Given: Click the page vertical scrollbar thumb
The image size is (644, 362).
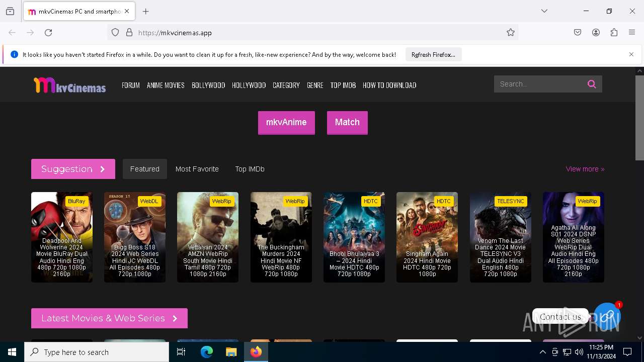Looking at the screenshot, I should [x=639, y=118].
